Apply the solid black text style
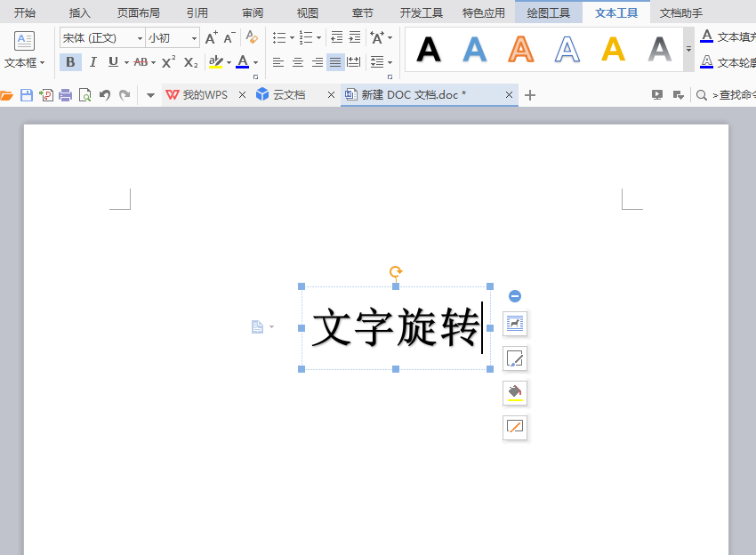 (x=429, y=50)
